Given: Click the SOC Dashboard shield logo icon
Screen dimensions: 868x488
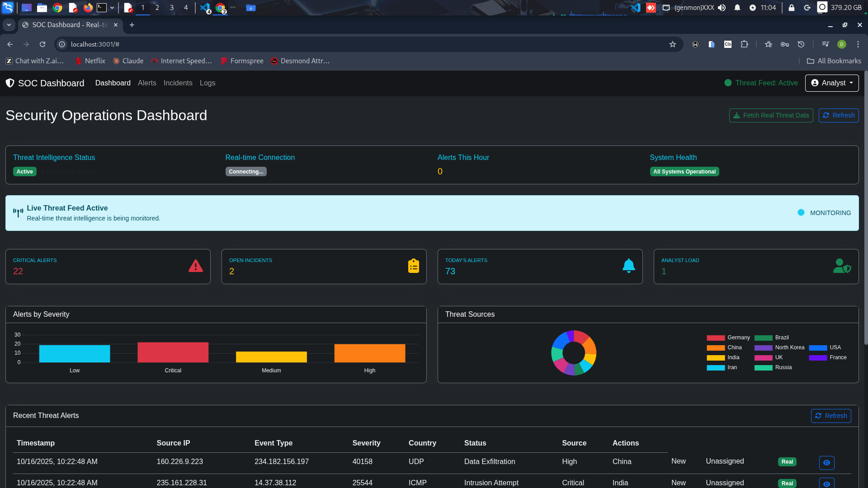Looking at the screenshot, I should tap(10, 83).
